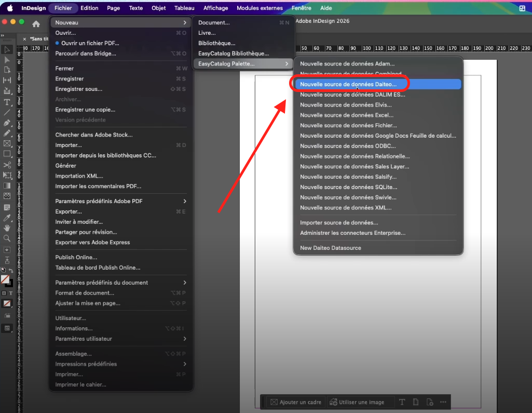Toggle the view mode button
This screenshot has width=532, height=413.
(x=7, y=315)
